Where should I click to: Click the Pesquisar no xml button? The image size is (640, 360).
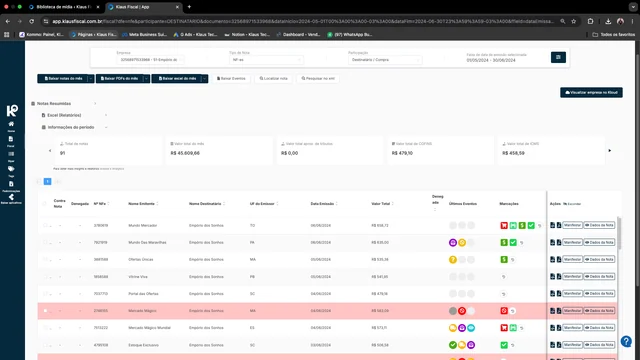click(318, 78)
